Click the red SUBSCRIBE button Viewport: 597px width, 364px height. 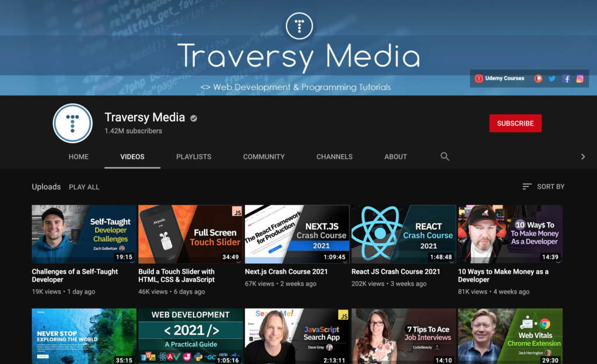pos(515,123)
